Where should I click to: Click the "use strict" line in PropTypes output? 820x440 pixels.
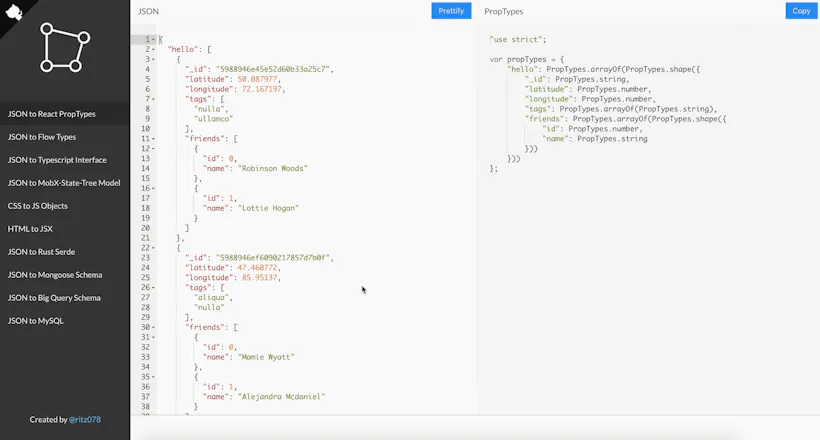coord(518,40)
